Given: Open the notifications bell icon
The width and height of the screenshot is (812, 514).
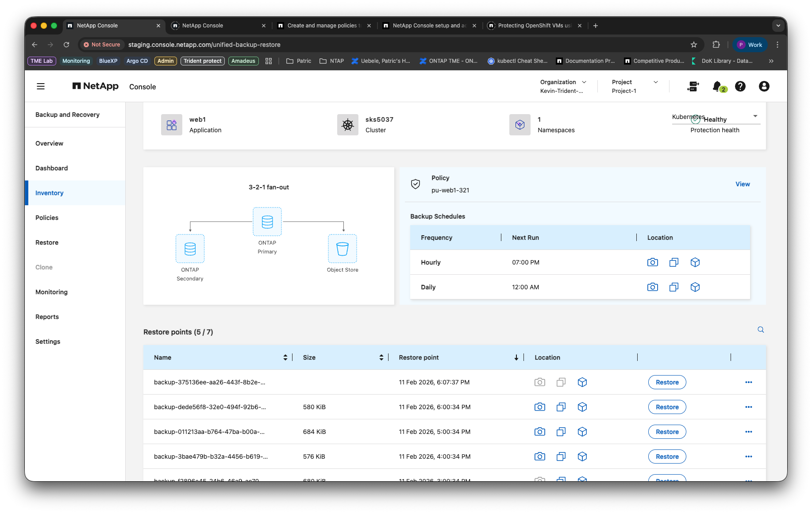Looking at the screenshot, I should click(x=717, y=86).
